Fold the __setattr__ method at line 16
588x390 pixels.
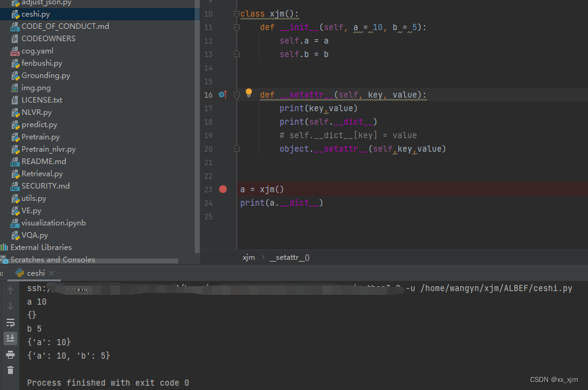coord(237,95)
